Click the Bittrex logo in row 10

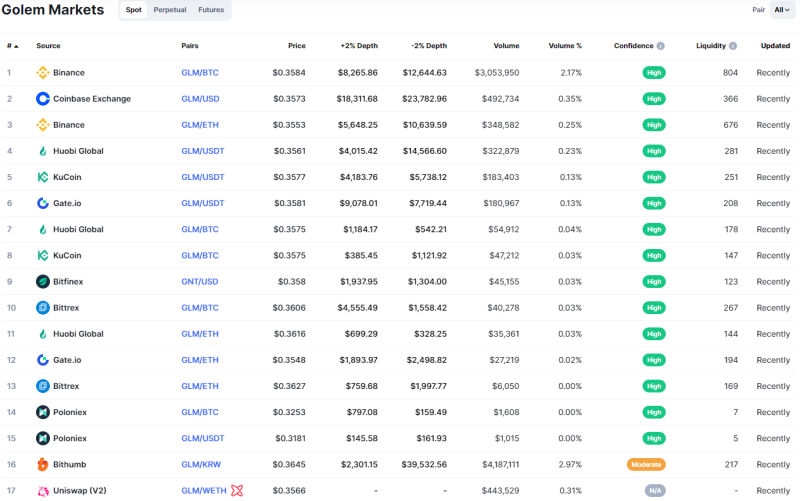coord(43,308)
